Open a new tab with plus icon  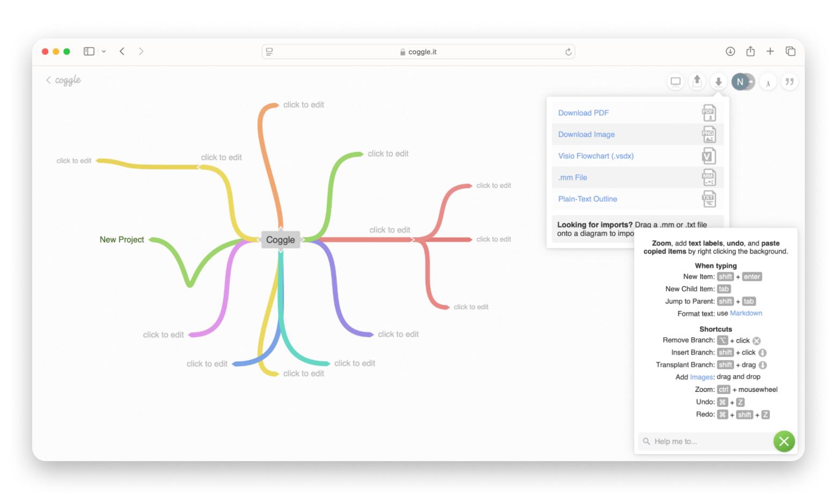(770, 51)
